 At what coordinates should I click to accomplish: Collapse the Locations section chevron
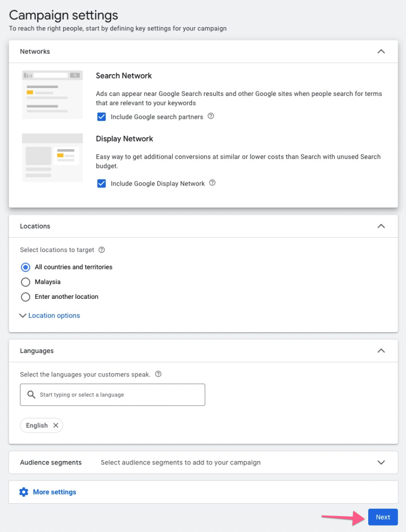pos(381,226)
